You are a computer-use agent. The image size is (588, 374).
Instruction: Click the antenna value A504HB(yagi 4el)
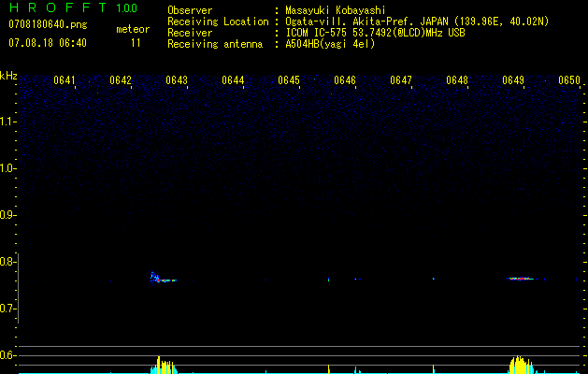pos(330,44)
